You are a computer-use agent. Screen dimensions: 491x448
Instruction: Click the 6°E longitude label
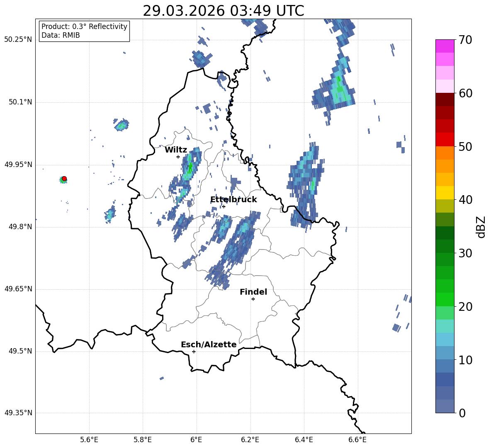(x=196, y=440)
